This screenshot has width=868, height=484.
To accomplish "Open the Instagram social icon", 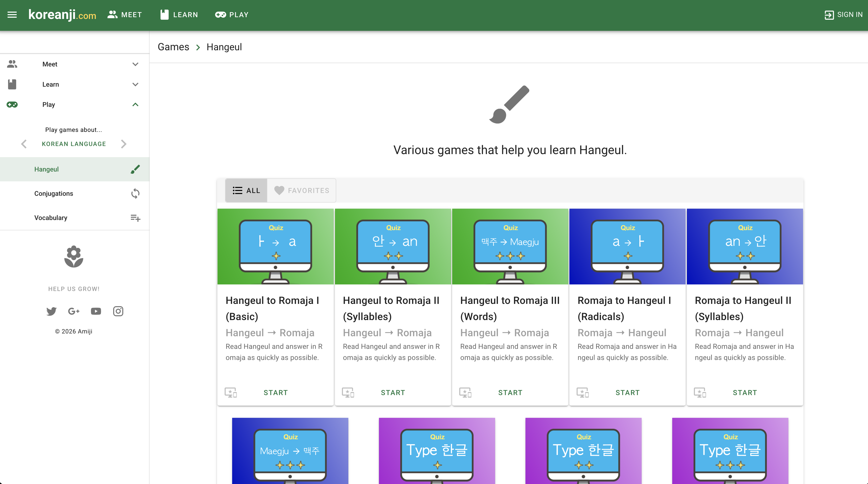I will 118,311.
